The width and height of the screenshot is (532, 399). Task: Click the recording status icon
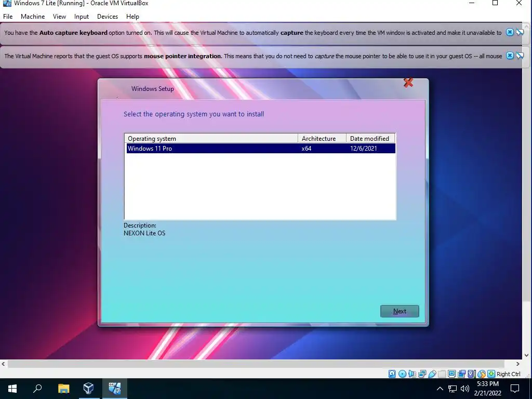click(x=461, y=374)
